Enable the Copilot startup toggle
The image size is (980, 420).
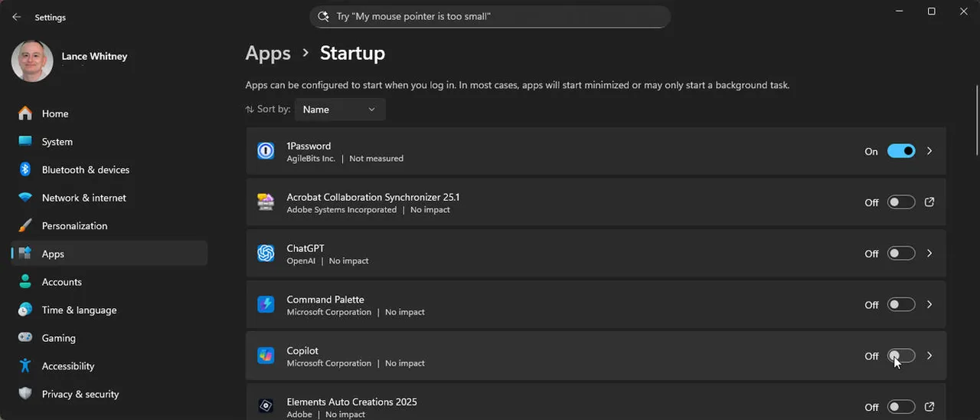(901, 356)
